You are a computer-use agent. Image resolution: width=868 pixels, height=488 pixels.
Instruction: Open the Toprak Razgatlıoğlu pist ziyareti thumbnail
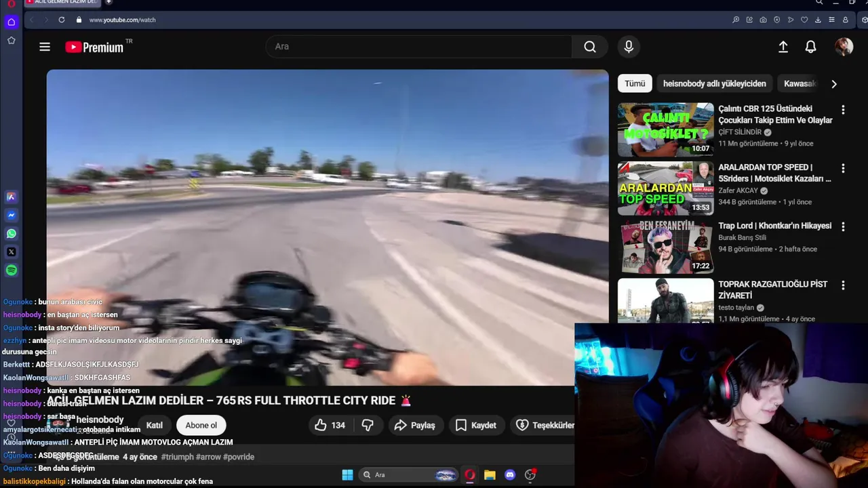665,300
